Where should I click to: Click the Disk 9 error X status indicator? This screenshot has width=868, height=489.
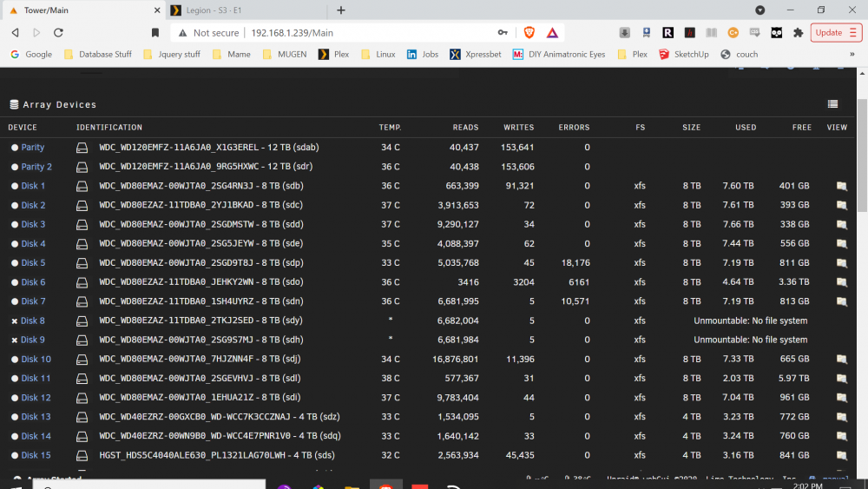pyautogui.click(x=15, y=340)
